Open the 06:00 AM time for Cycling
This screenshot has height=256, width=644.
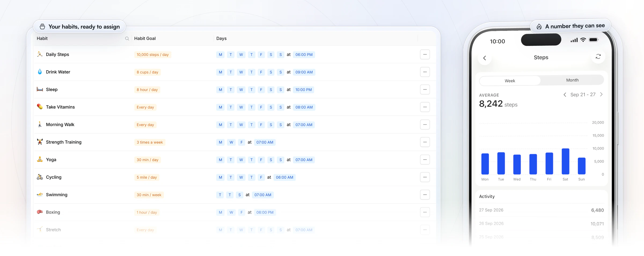click(x=284, y=177)
